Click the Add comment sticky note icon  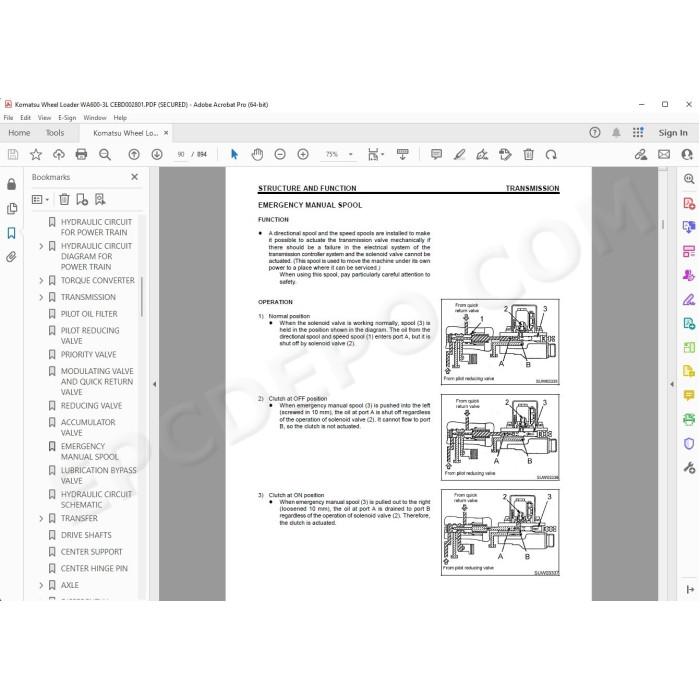click(437, 154)
